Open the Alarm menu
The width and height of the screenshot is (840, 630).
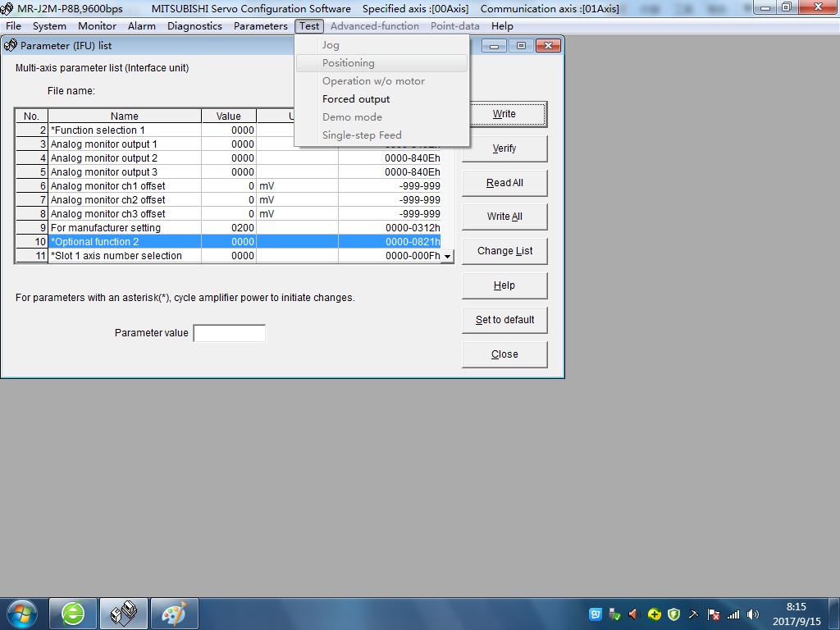[x=141, y=26]
